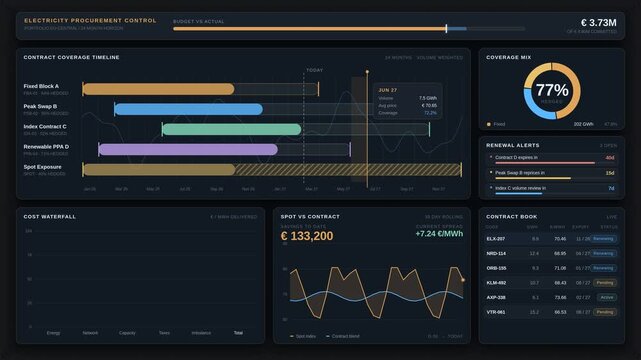Screen dimensions: 641x360
Task: Click the Active badge for AXP-338
Action: [x=607, y=297]
